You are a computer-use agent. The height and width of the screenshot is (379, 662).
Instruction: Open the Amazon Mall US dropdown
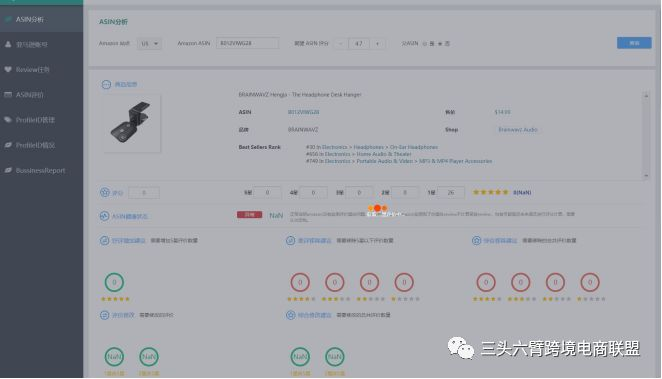149,43
